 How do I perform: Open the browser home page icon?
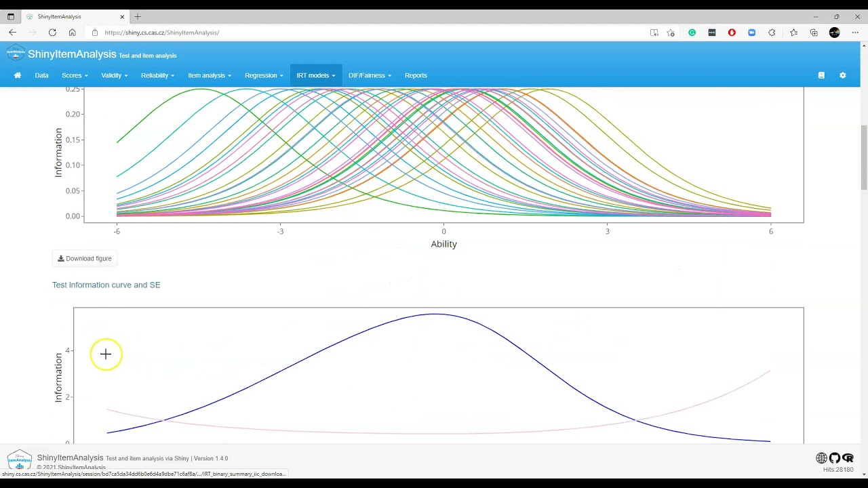click(72, 33)
